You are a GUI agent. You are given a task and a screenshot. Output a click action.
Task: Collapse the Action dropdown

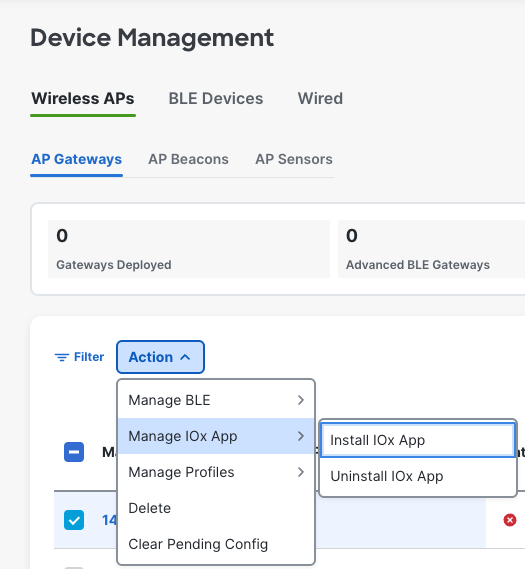160,357
